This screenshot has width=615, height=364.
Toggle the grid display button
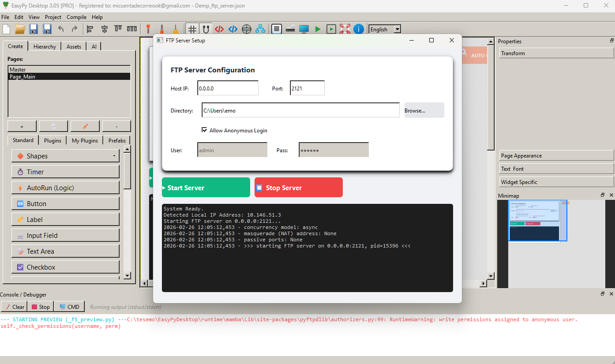coord(192,29)
